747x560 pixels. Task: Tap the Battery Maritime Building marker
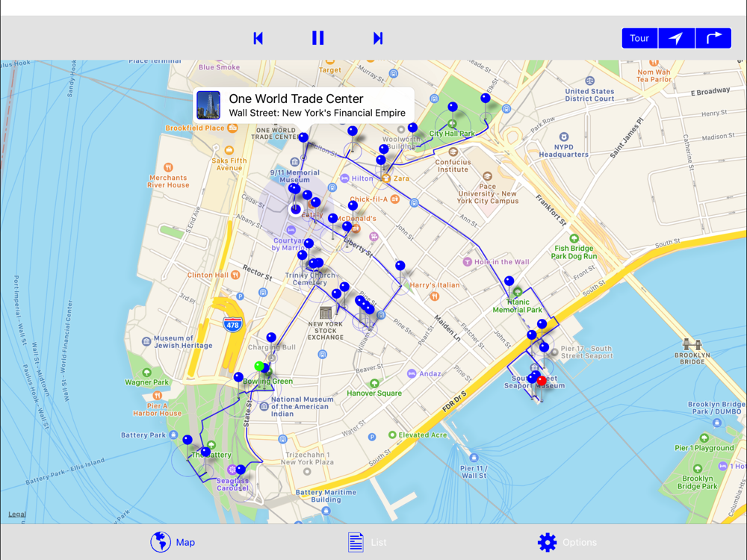pyautogui.click(x=326, y=511)
